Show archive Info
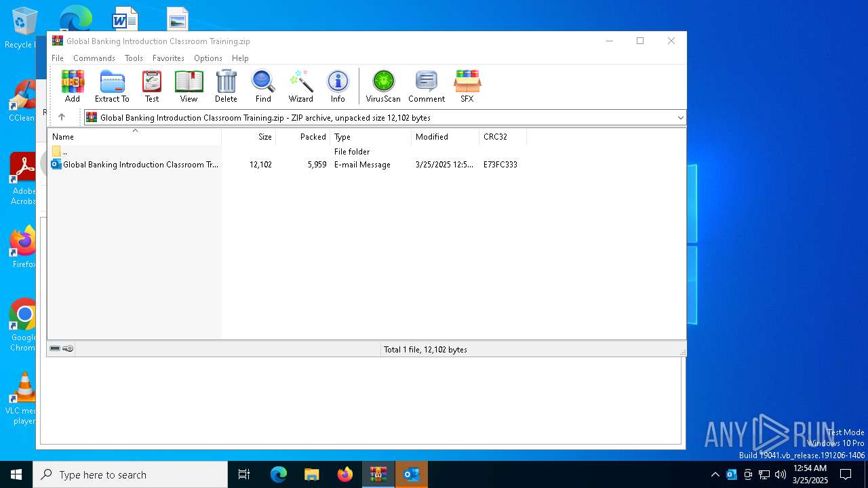Viewport: 868px width, 488px height. tap(338, 86)
